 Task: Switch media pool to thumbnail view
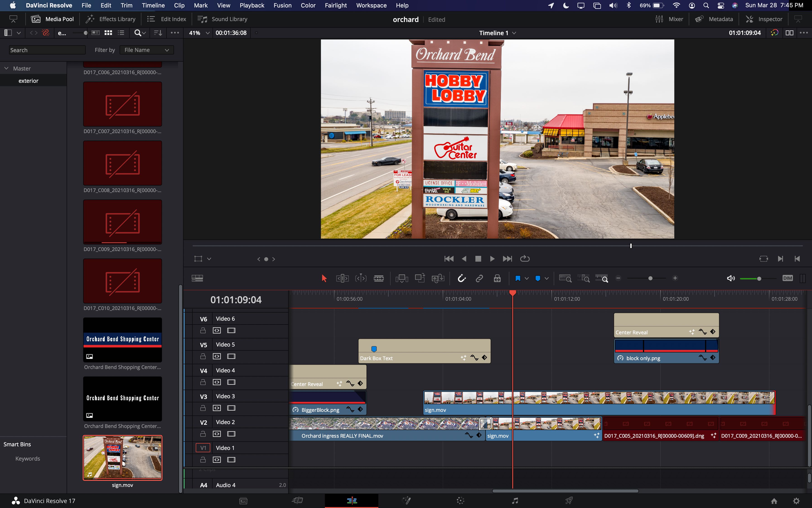point(108,33)
